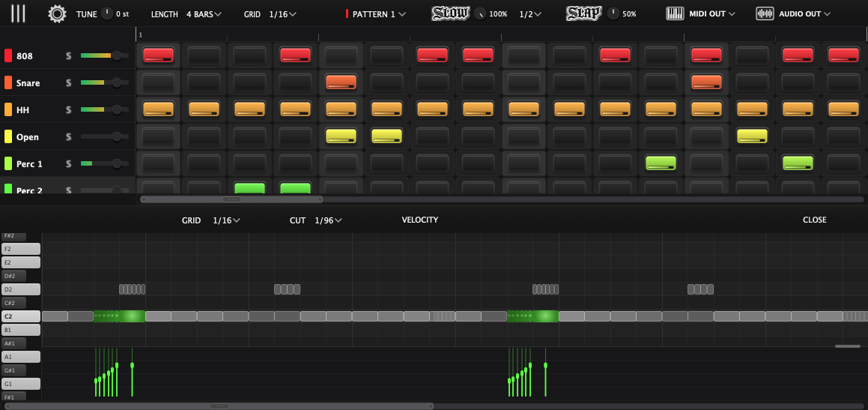This screenshot has height=410, width=868.
Task: Click the green Perc 1 color swatch
Action: click(8, 163)
